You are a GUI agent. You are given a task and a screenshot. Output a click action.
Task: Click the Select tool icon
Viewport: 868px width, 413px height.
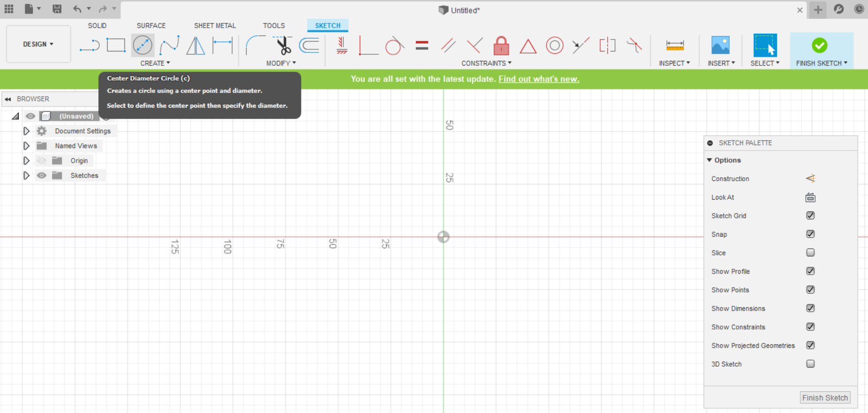point(765,45)
